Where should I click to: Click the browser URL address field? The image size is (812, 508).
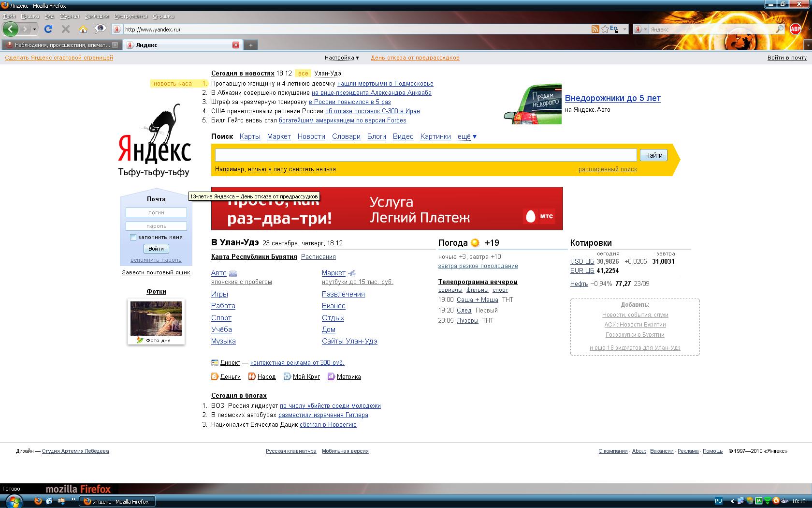click(357, 29)
